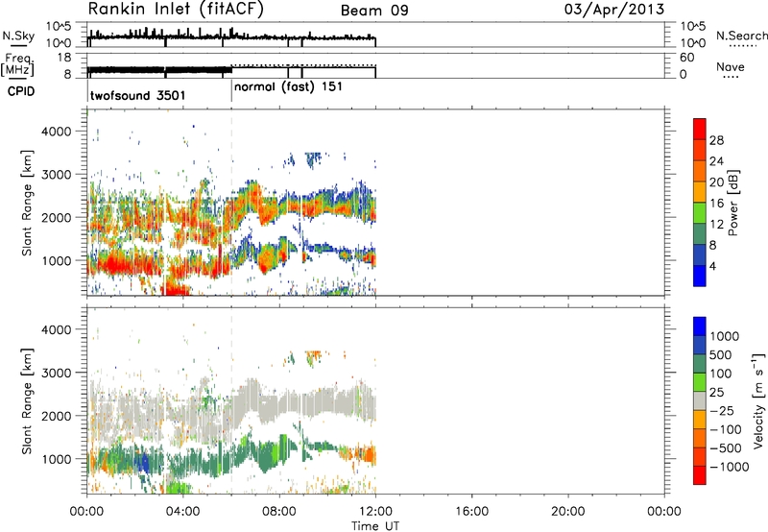Click the '20:00' time axis tick label
This screenshot has height=532, width=768.
[x=568, y=512]
